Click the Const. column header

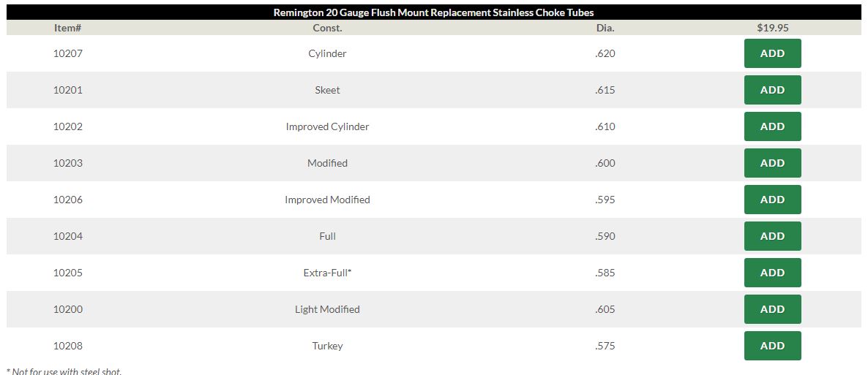[327, 28]
